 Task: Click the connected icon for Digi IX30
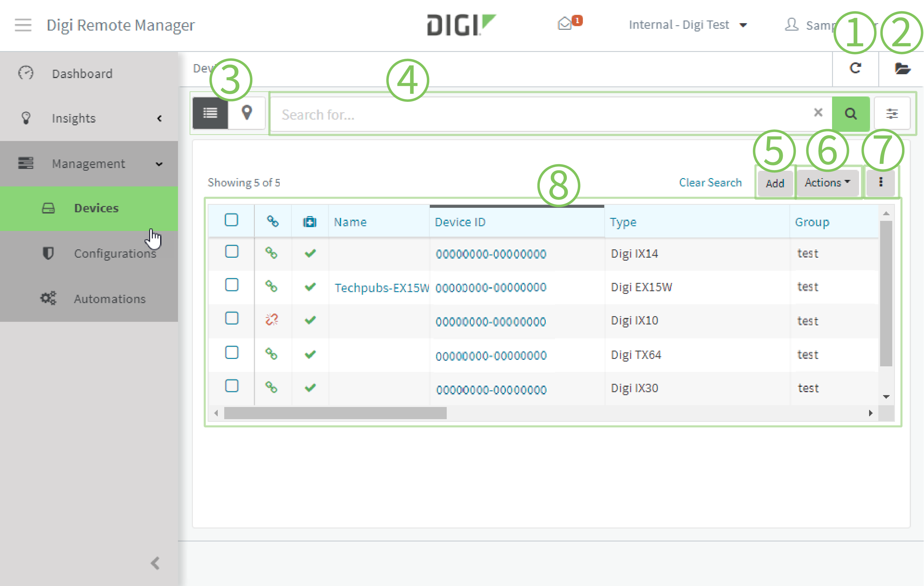(272, 387)
